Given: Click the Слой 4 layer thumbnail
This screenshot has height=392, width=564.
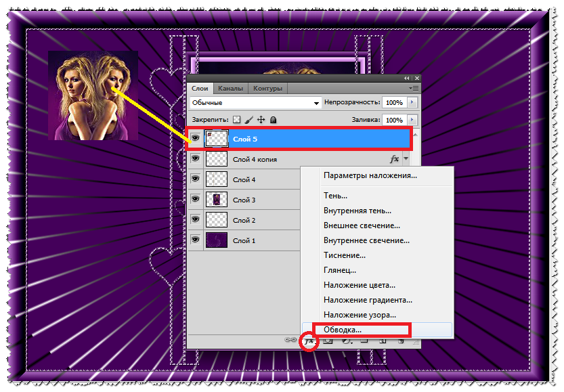Looking at the screenshot, I should (217, 179).
